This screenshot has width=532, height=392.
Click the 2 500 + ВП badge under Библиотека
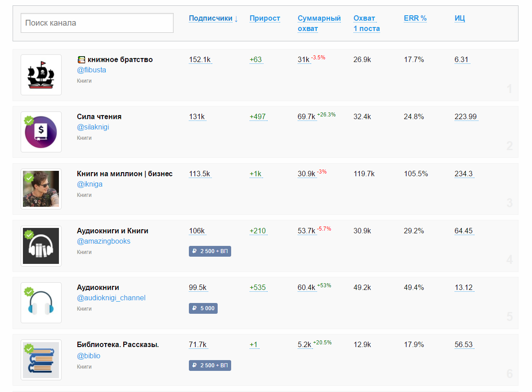point(210,365)
